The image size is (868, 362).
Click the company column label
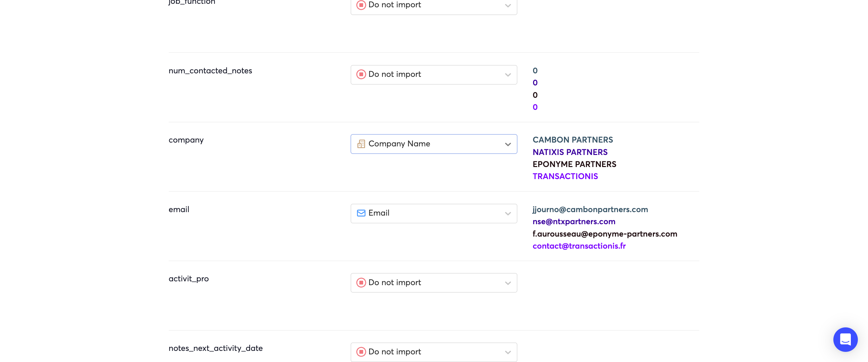[186, 140]
